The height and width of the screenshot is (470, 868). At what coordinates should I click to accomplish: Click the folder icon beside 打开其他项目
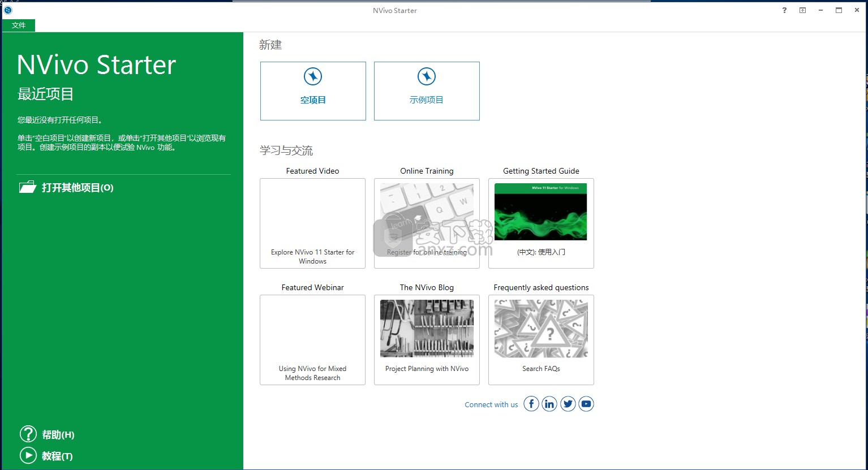pyautogui.click(x=28, y=187)
